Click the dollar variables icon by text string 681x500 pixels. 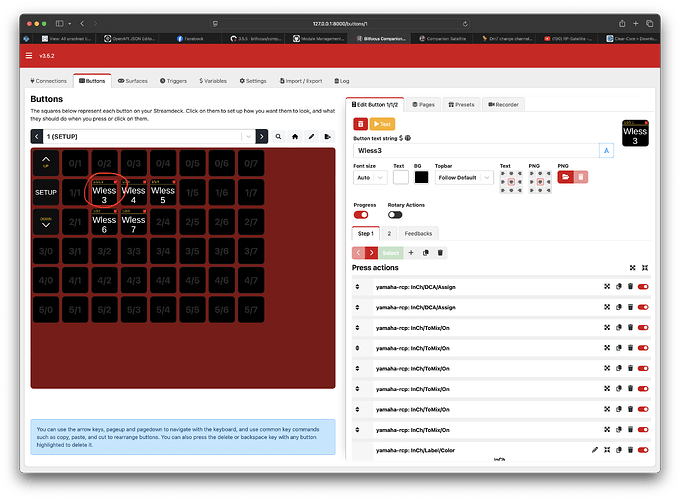point(401,138)
